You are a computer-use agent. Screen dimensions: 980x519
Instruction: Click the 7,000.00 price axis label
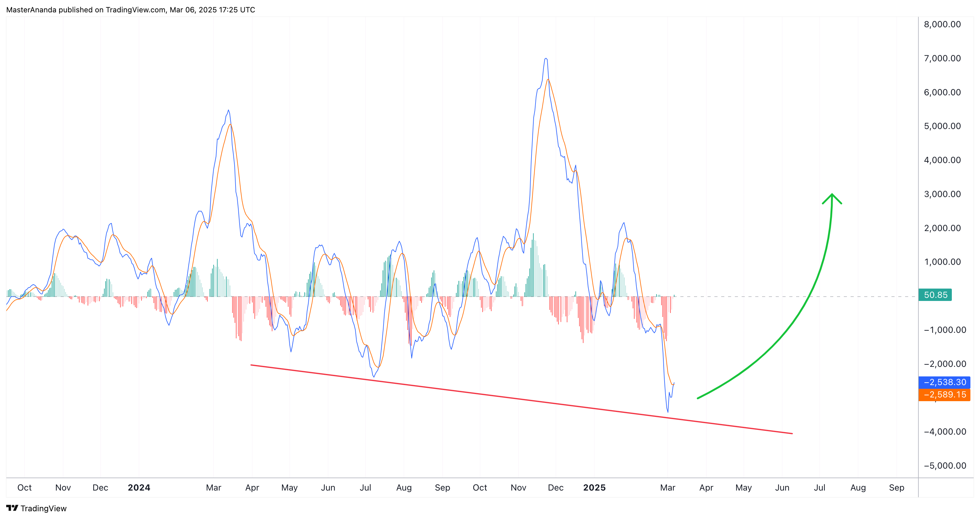coord(942,58)
